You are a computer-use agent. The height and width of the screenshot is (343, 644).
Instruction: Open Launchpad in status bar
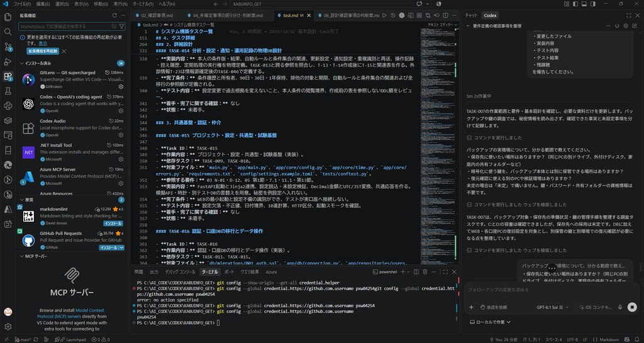(73, 340)
